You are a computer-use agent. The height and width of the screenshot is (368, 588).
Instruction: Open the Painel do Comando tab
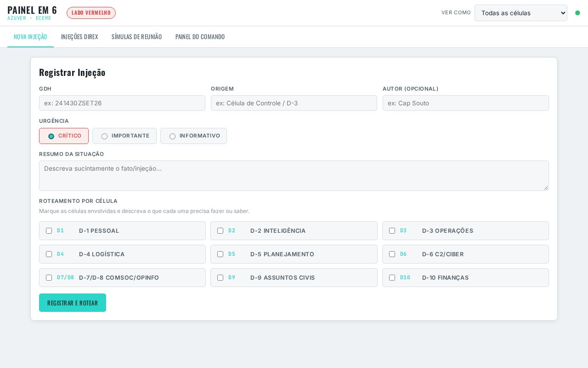200,37
